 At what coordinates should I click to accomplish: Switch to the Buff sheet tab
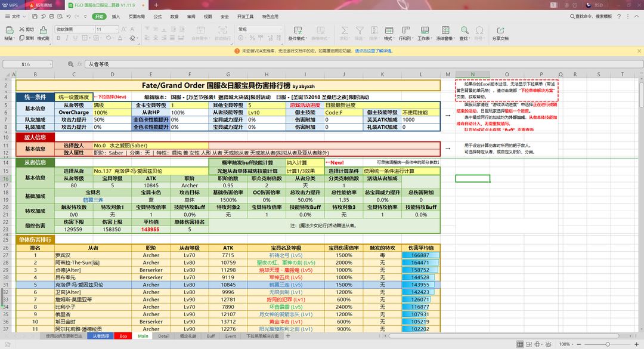pyautogui.click(x=210, y=336)
